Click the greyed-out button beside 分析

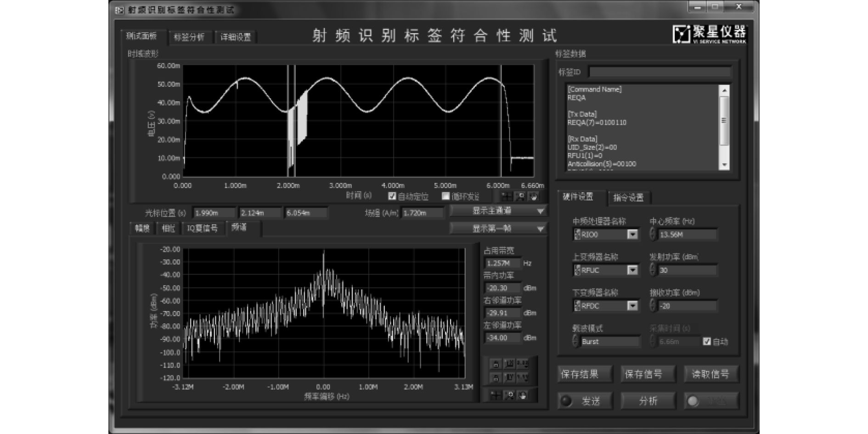711,401
